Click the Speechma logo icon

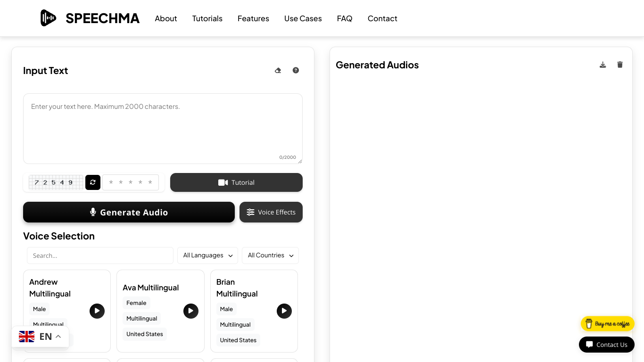point(48,18)
